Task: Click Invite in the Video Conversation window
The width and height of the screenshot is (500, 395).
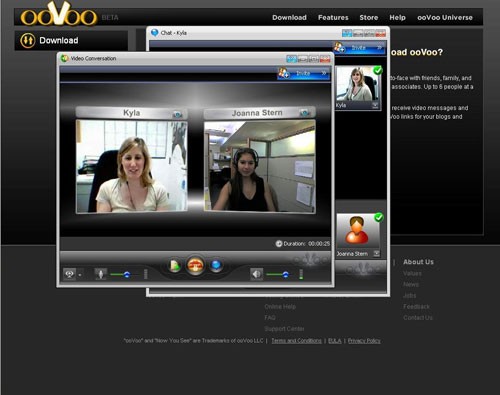Action: click(303, 73)
